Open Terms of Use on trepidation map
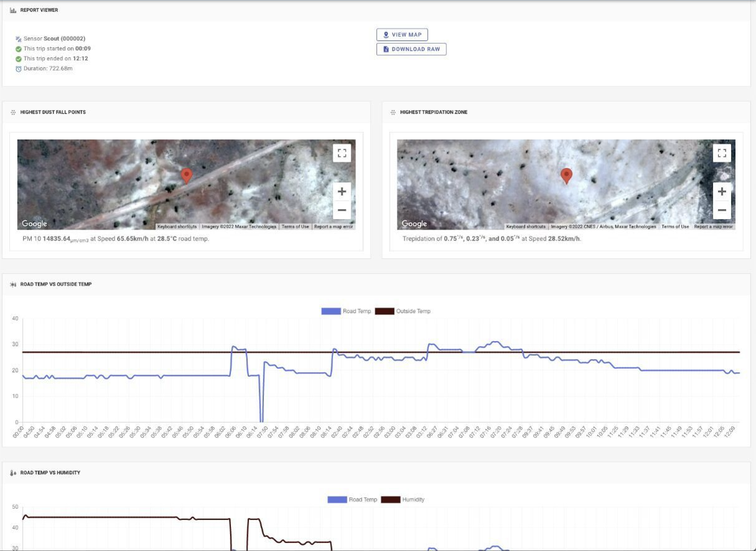The height and width of the screenshot is (551, 756). (x=675, y=227)
